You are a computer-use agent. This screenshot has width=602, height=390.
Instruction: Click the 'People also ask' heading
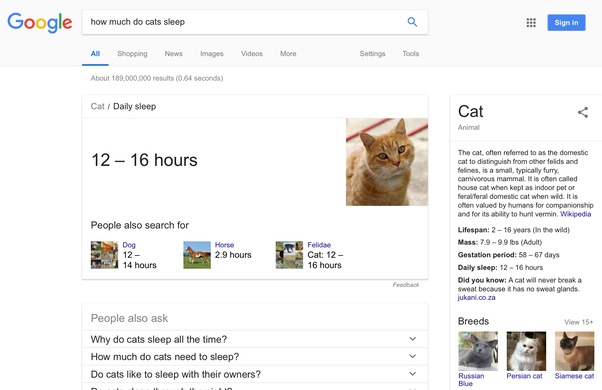[x=129, y=318]
